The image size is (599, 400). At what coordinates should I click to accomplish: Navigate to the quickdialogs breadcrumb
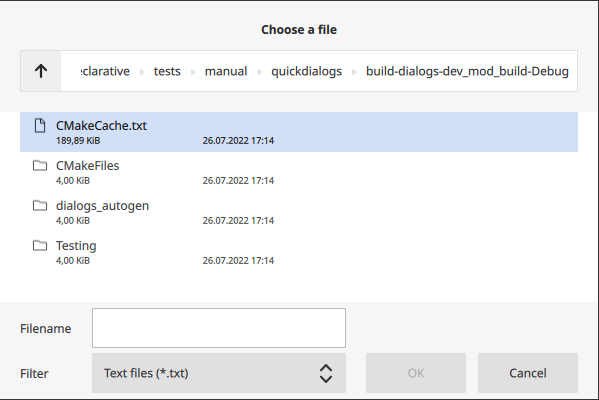(x=306, y=71)
